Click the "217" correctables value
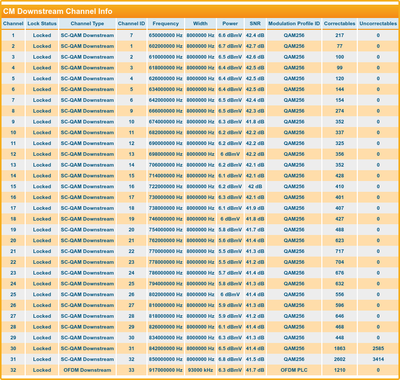This screenshot has height=380, width=400. 339,35
